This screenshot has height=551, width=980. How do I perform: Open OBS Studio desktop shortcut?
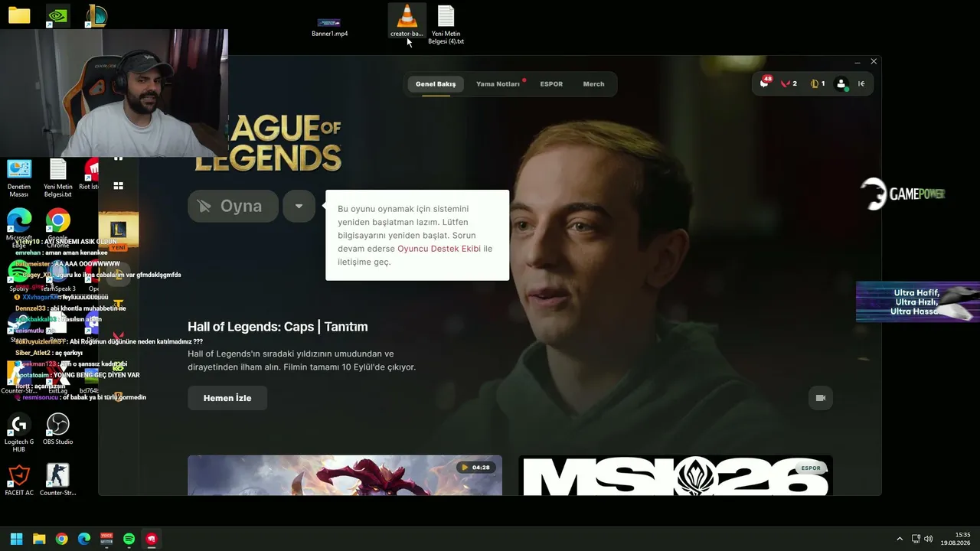pos(57,429)
